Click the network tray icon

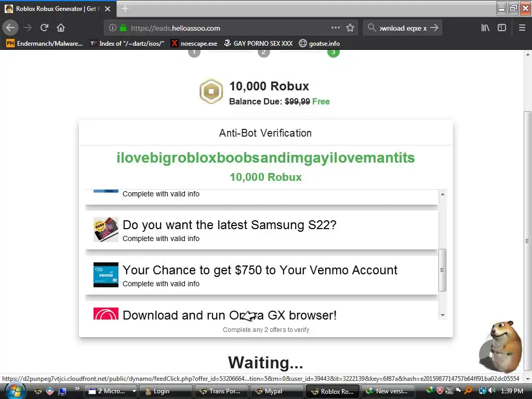tap(482, 391)
